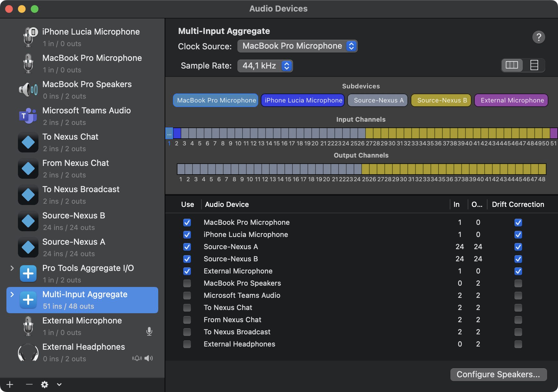This screenshot has width=558, height=392.
Task: Click the purple input channel 51 block
Action: coord(554,133)
